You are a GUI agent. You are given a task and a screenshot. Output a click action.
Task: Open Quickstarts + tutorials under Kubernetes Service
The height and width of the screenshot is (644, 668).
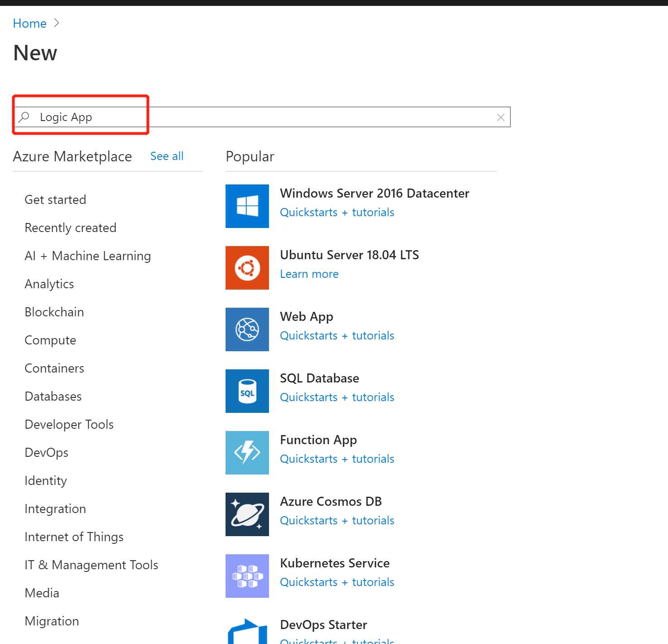[337, 582]
